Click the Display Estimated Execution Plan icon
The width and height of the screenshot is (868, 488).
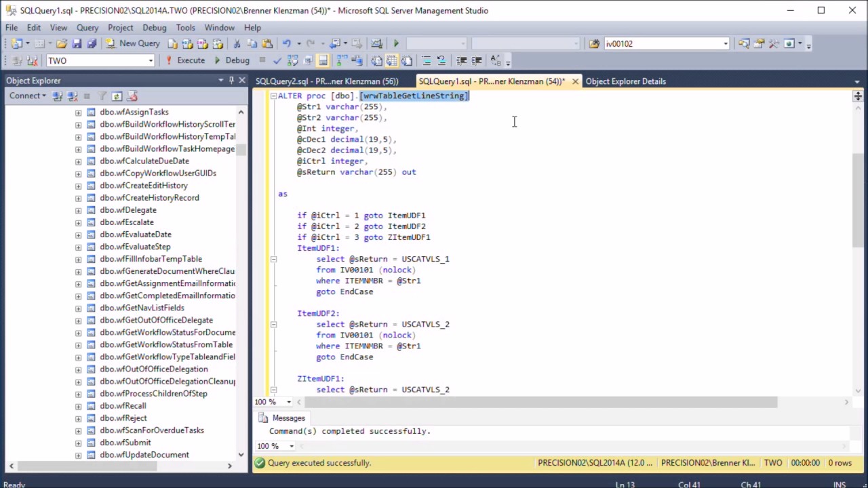click(x=292, y=60)
